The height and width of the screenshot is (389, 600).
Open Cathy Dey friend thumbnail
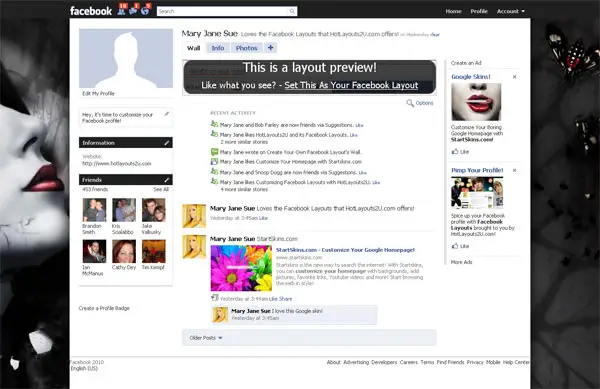click(124, 251)
